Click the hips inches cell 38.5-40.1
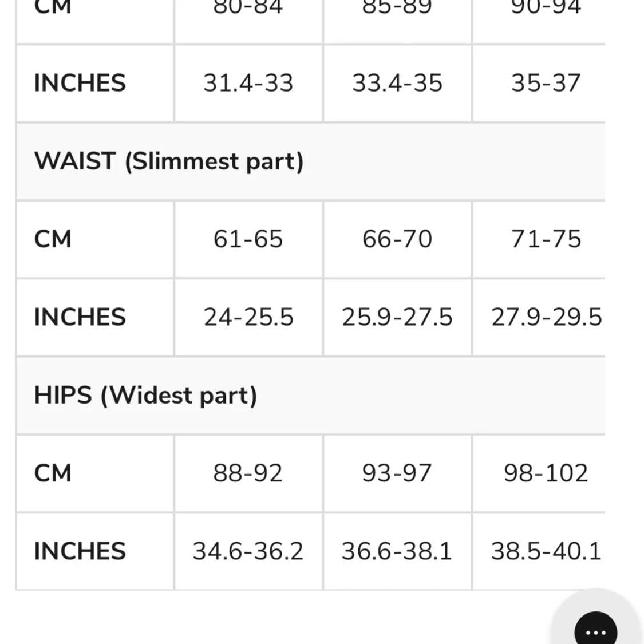The height and width of the screenshot is (644, 644). (539, 551)
